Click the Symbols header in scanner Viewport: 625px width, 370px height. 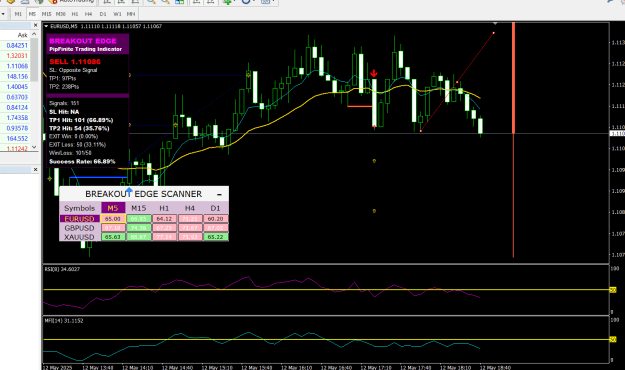tap(80, 208)
